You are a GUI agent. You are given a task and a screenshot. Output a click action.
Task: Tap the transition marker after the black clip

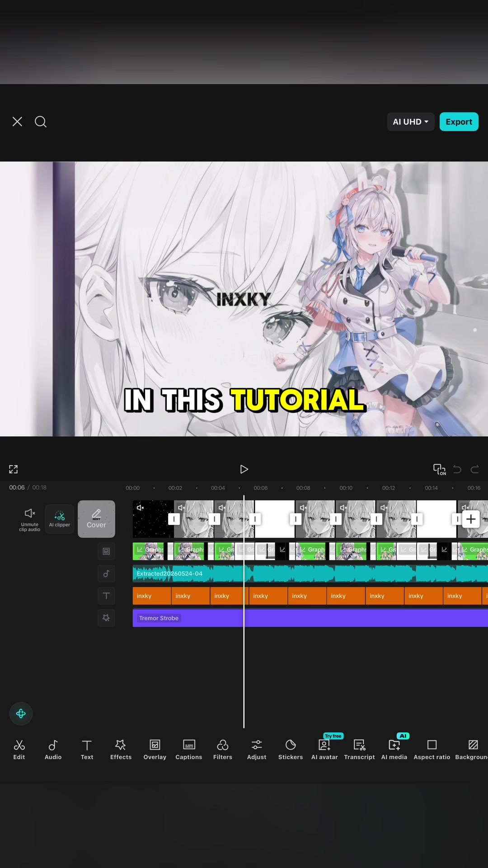tap(174, 519)
